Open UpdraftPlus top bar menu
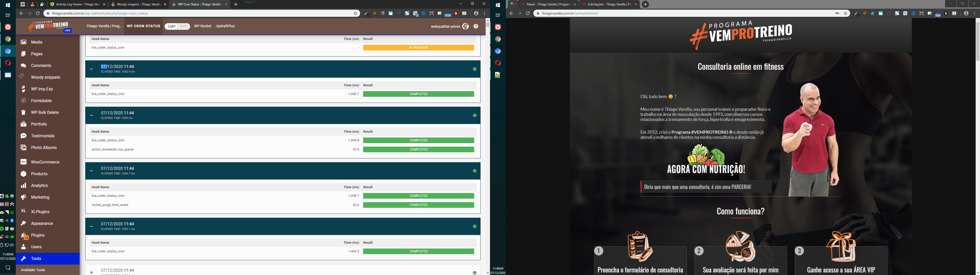 click(x=225, y=26)
